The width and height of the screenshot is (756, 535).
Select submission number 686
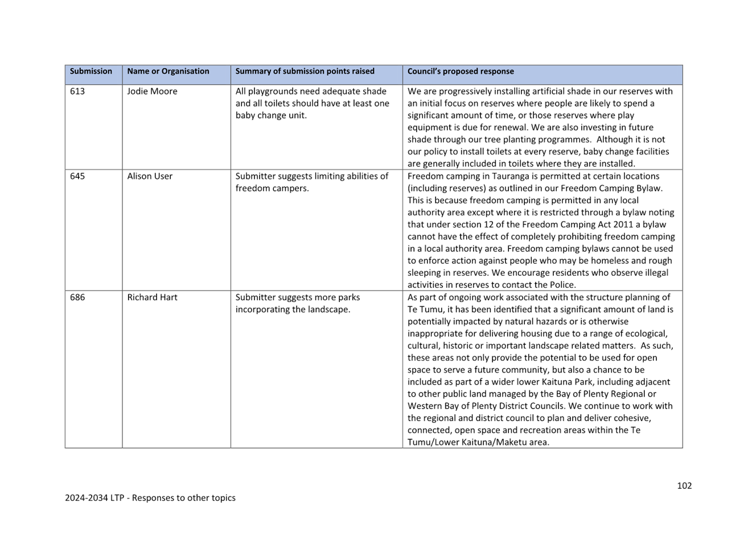(77, 297)
